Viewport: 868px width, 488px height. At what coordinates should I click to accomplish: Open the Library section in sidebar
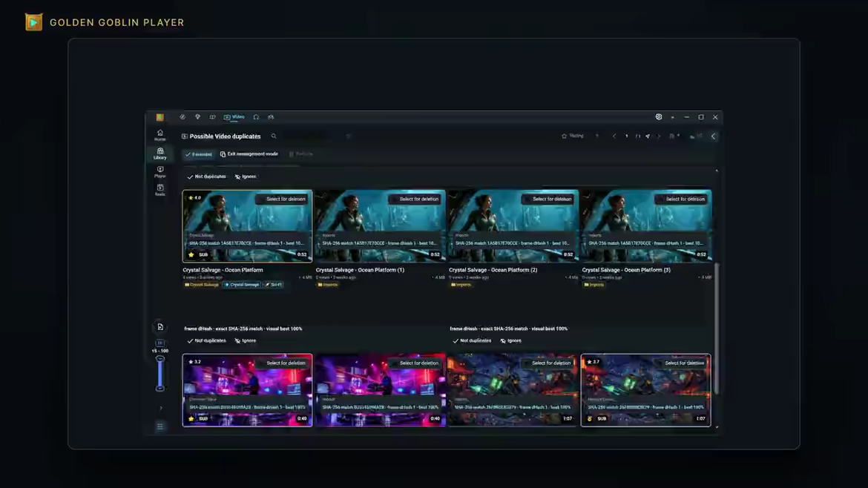coord(160,154)
